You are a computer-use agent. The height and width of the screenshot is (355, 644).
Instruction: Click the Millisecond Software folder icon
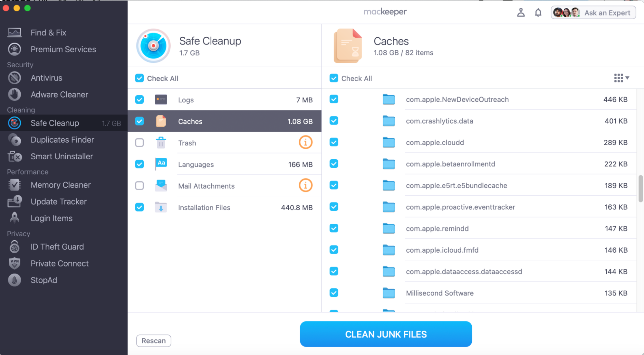(x=389, y=293)
